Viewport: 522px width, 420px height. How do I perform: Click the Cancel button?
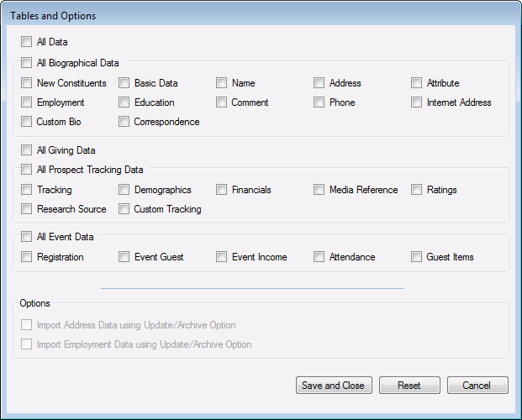(x=477, y=386)
